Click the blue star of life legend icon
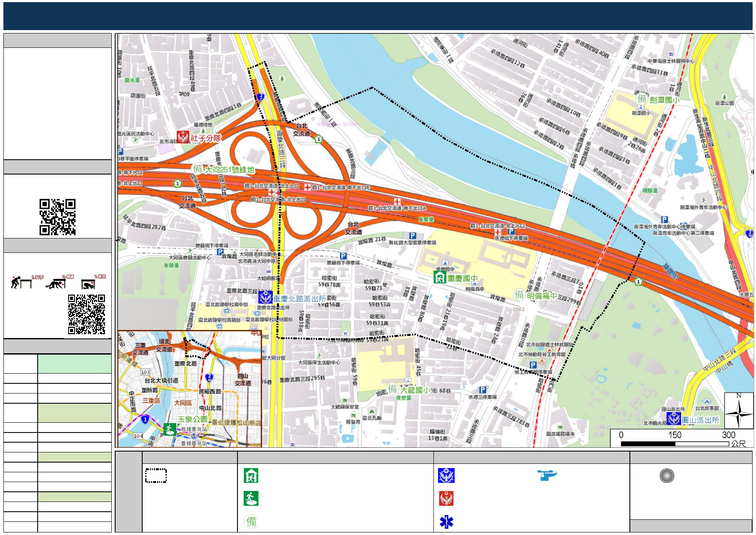Screen dimensions: 756x535 pos(446,522)
